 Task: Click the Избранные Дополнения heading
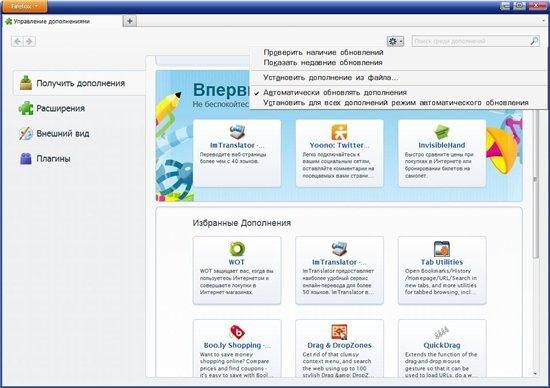(242, 223)
